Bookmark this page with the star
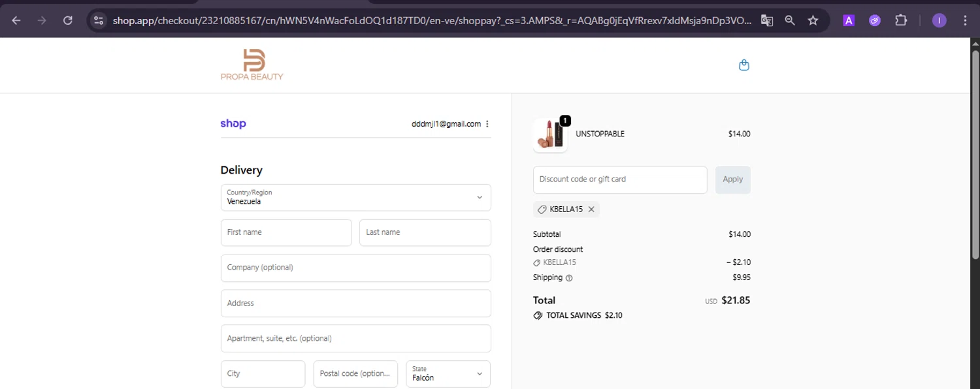Viewport: 980px width, 389px height. [813, 20]
